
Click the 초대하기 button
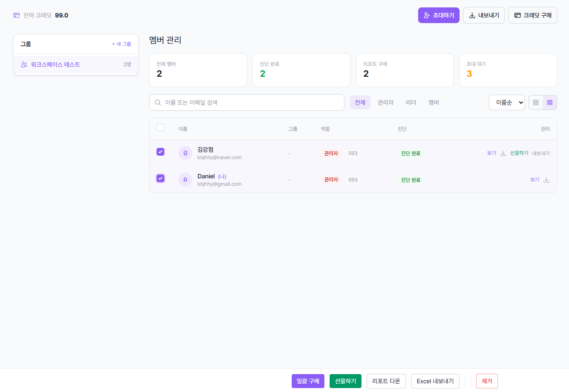coord(438,15)
